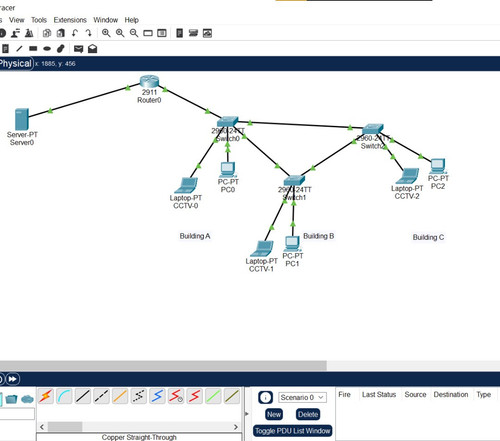Select the plain red Serial DTE cable
500x441 pixels.
(x=195, y=396)
